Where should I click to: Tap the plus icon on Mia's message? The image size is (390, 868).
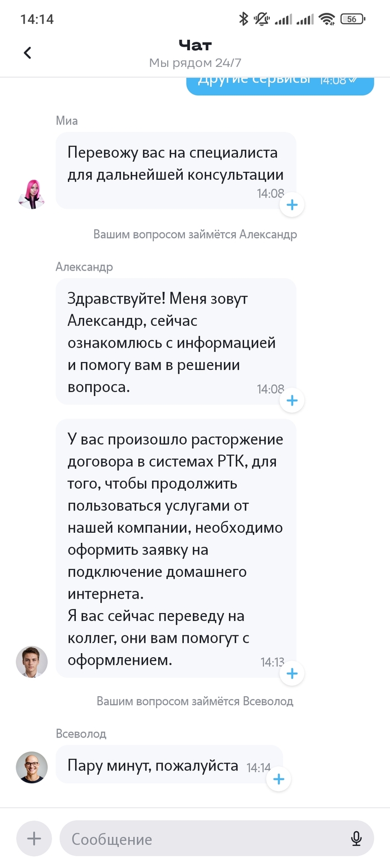point(292,205)
